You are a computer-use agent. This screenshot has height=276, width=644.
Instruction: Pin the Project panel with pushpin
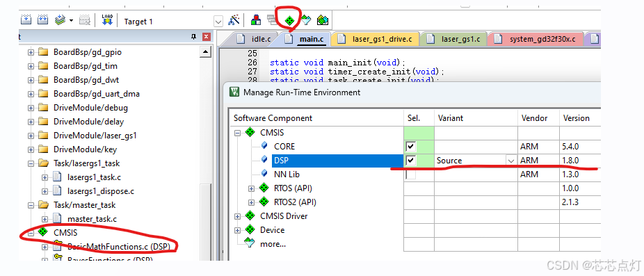194,37
